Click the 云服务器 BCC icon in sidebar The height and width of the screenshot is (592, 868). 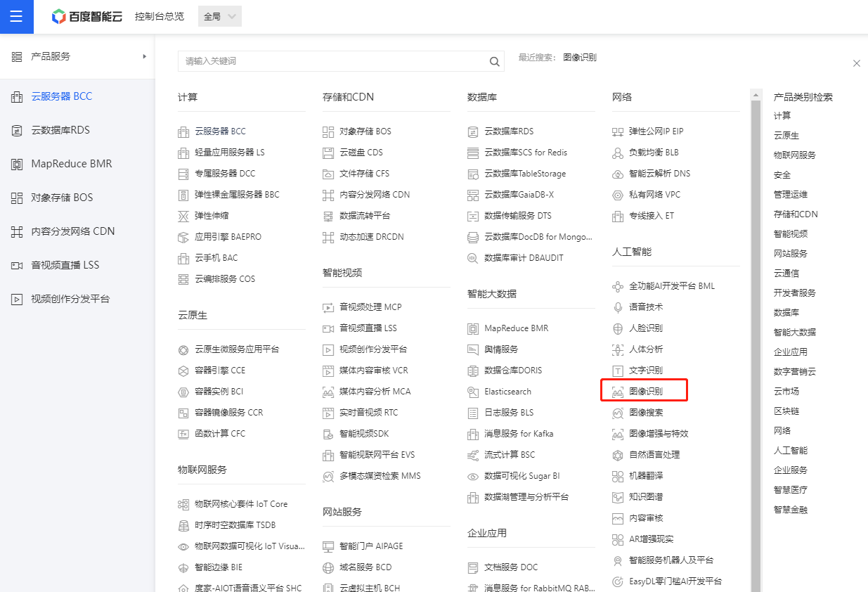(x=17, y=96)
